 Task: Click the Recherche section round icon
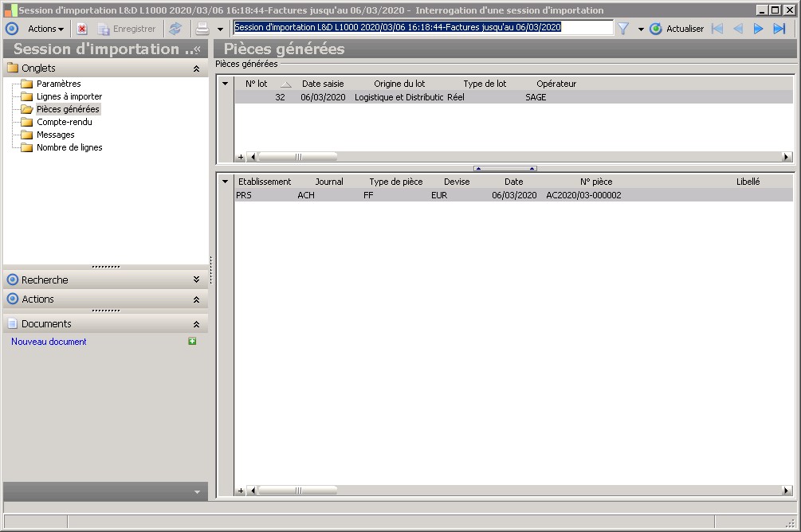coord(13,280)
